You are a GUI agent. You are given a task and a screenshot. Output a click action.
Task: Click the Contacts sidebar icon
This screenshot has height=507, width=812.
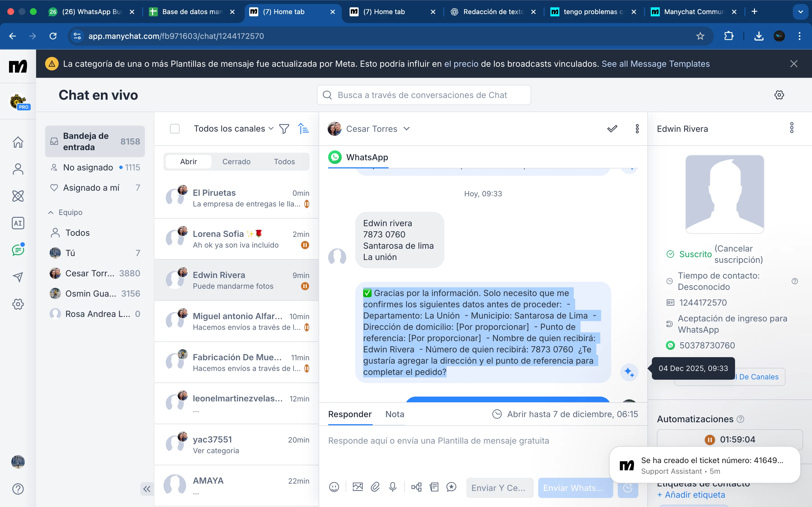pos(18,169)
